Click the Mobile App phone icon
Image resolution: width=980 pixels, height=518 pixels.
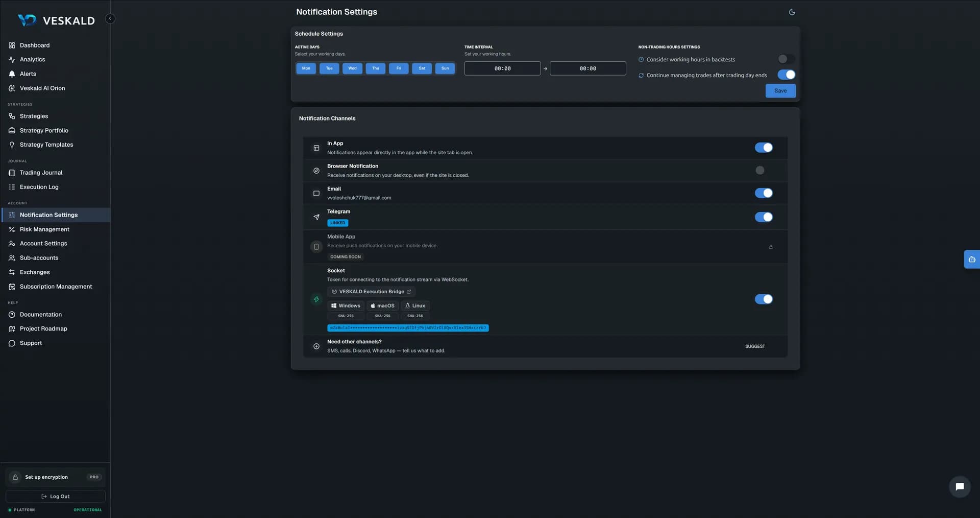316,247
